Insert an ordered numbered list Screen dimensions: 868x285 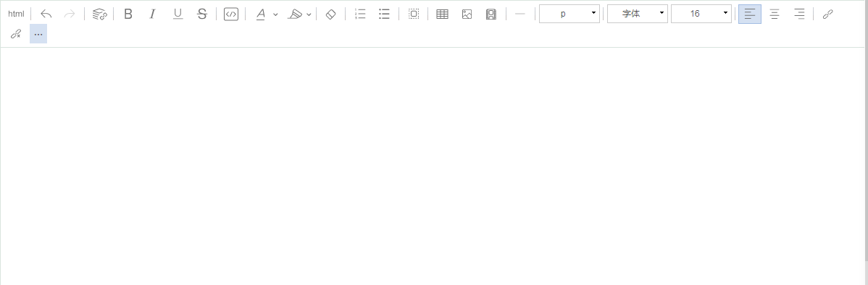click(360, 14)
